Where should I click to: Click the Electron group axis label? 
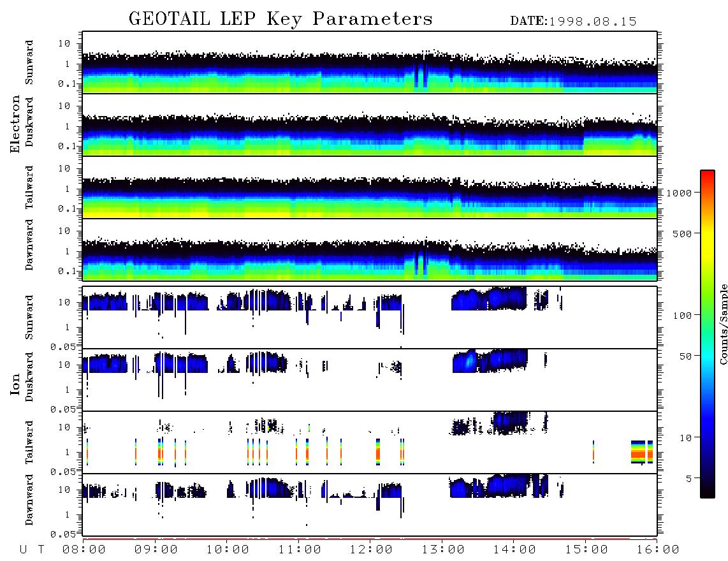click(x=15, y=124)
